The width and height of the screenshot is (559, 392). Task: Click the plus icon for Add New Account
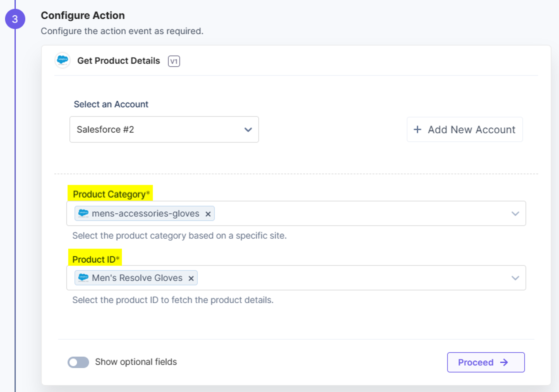[417, 130]
